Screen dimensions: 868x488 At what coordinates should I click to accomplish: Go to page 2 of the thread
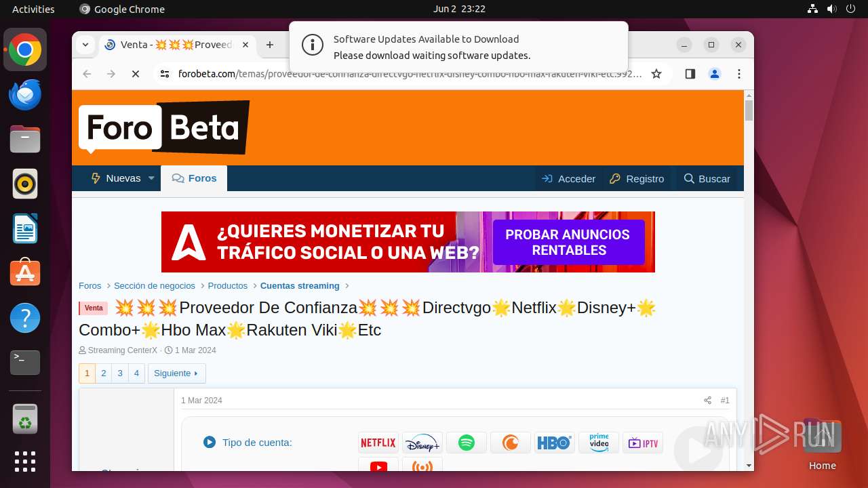pos(104,373)
